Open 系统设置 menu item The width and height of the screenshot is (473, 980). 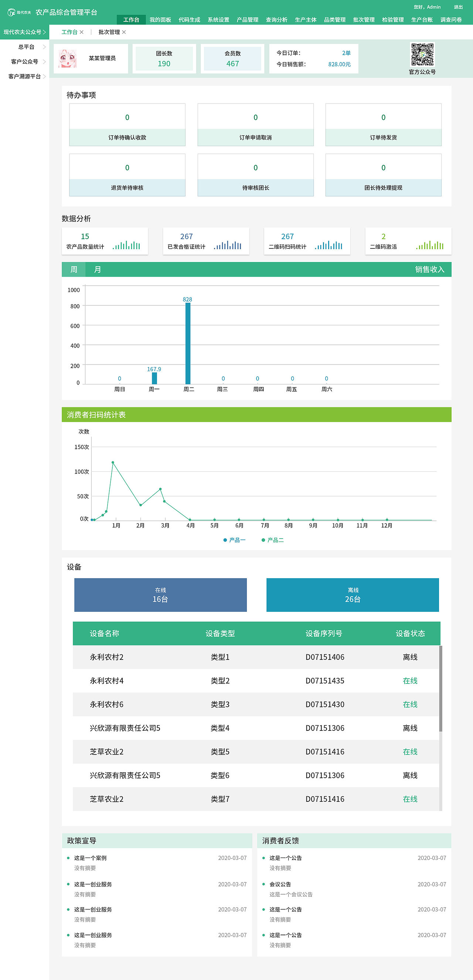pos(218,20)
